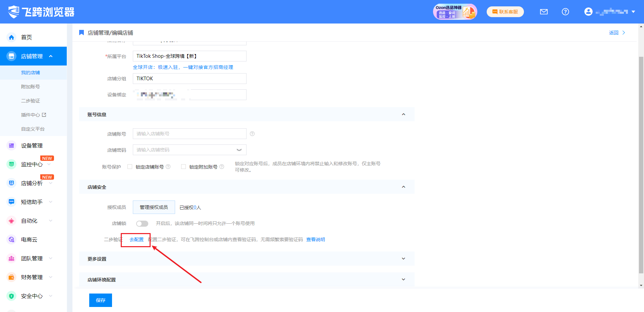
Task: Open the Ozon选品神器 banner
Action: pos(455,12)
